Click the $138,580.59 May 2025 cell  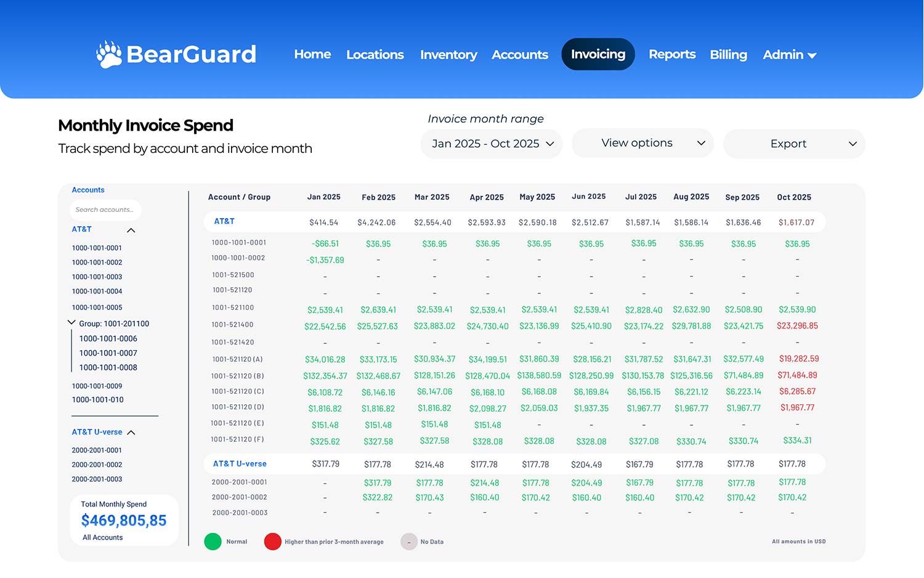pos(539,375)
